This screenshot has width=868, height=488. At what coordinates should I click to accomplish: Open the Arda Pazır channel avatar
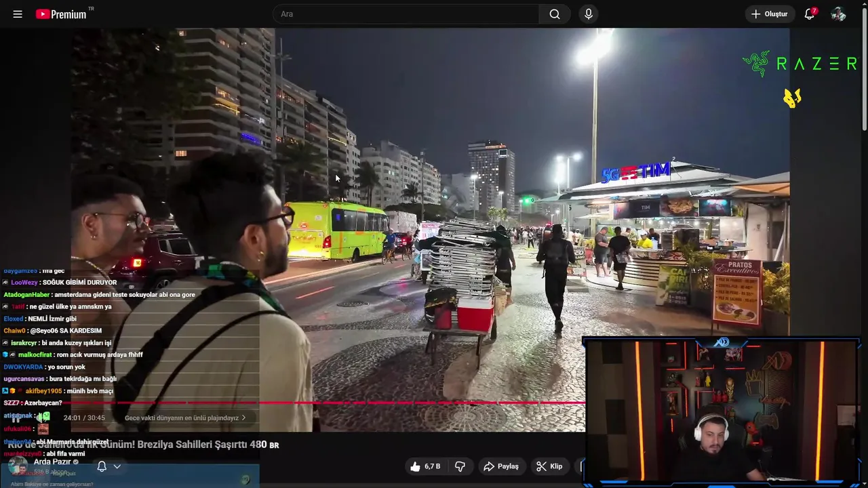pyautogui.click(x=18, y=466)
